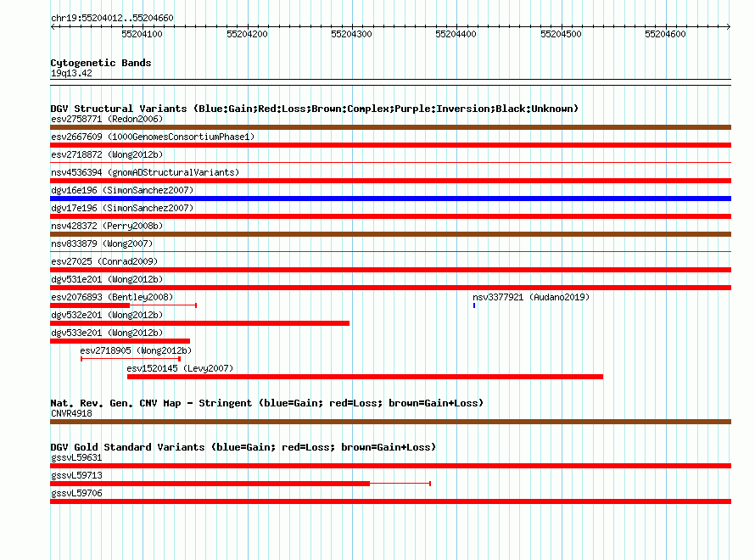Open nsv4536394 (gnomADStructuralVariants) entry
This screenshot has width=755, height=560.
tap(145, 172)
